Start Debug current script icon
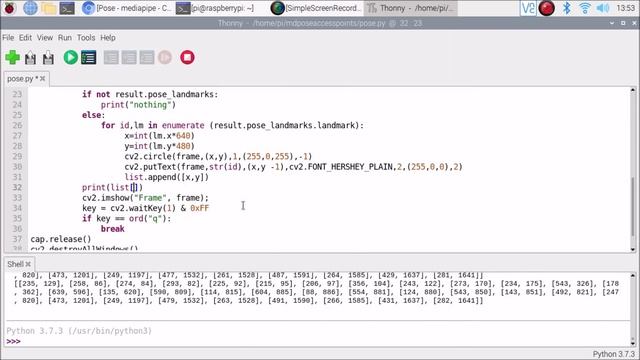Image resolution: width=640 pixels, height=360 pixels. click(x=89, y=58)
